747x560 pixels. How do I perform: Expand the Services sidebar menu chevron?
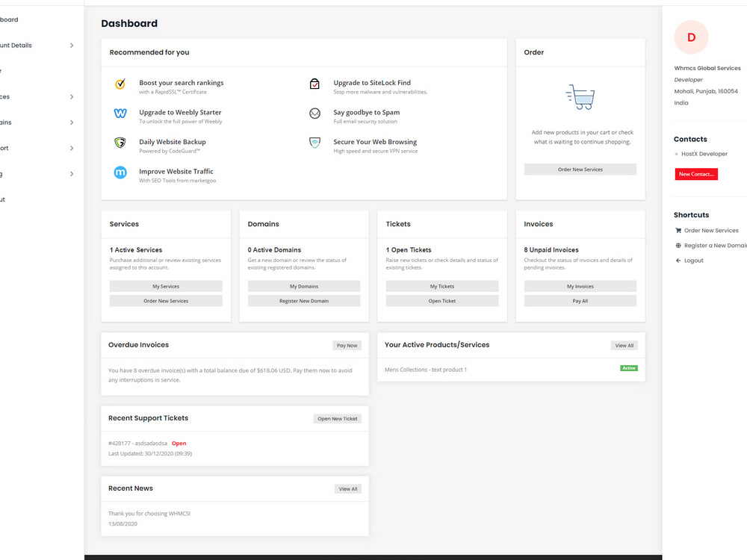(x=72, y=96)
